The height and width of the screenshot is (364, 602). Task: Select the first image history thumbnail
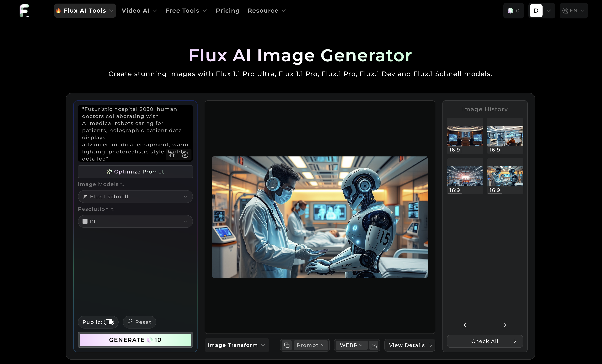(465, 136)
